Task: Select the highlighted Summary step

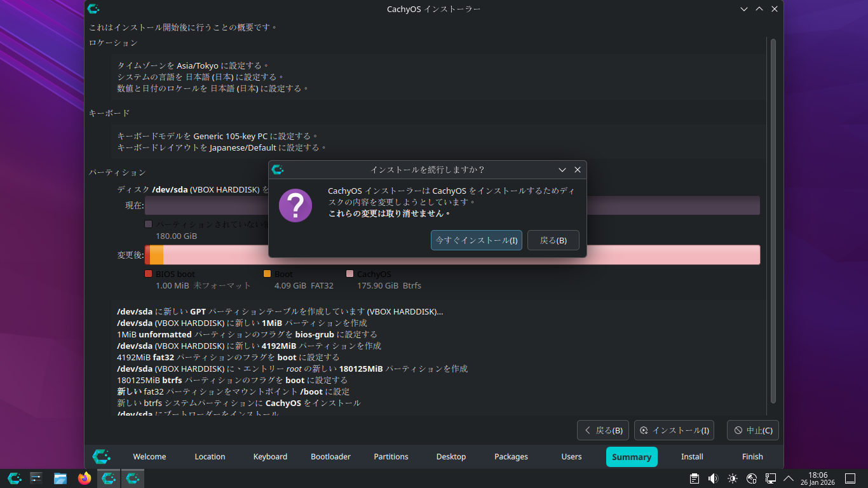Action: (x=632, y=457)
